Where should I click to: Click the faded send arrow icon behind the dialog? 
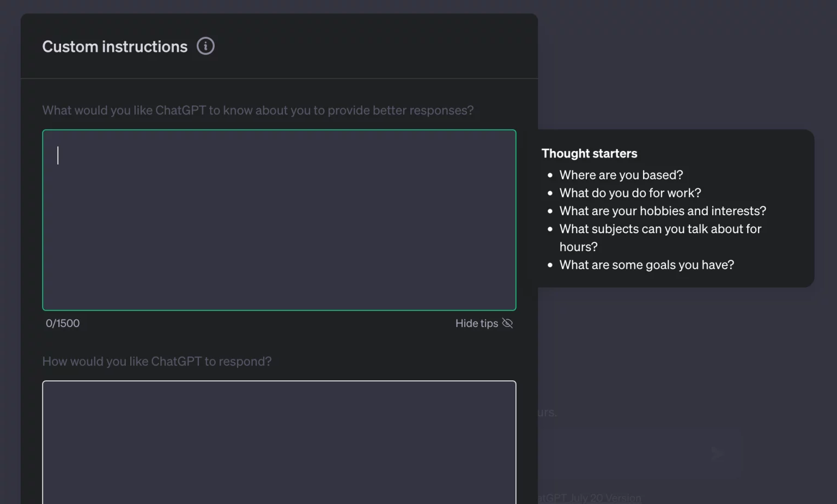pos(717,453)
